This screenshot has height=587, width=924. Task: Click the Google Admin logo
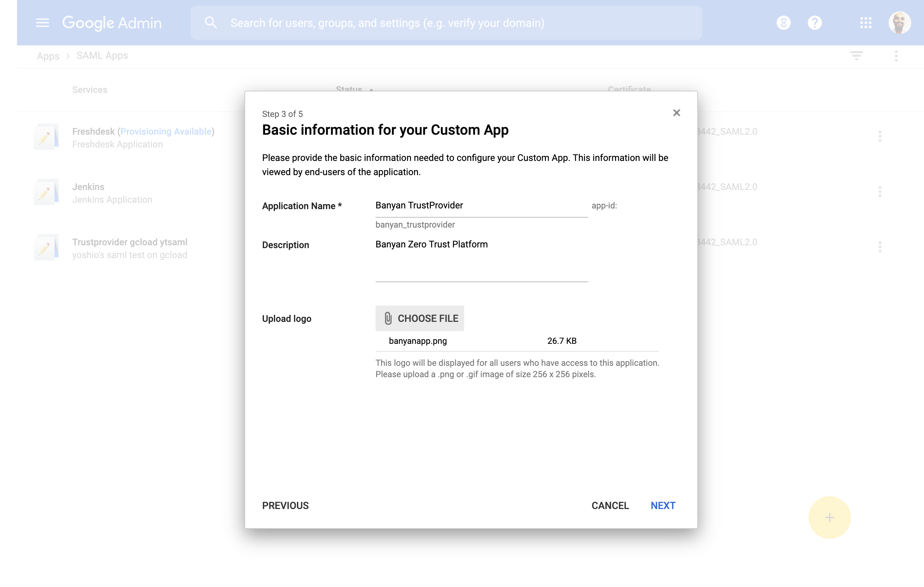[112, 23]
